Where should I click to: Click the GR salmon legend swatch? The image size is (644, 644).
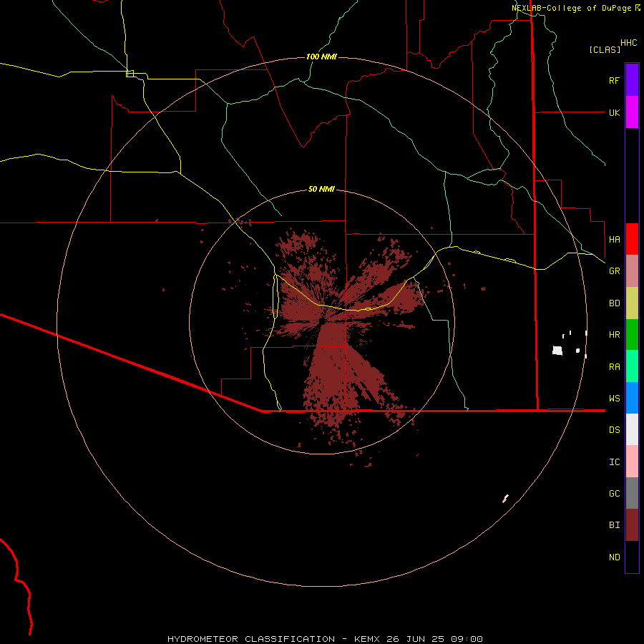pos(632,271)
